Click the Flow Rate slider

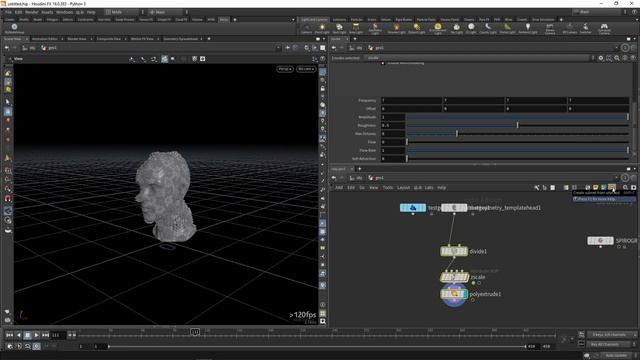pyautogui.click(x=518, y=150)
